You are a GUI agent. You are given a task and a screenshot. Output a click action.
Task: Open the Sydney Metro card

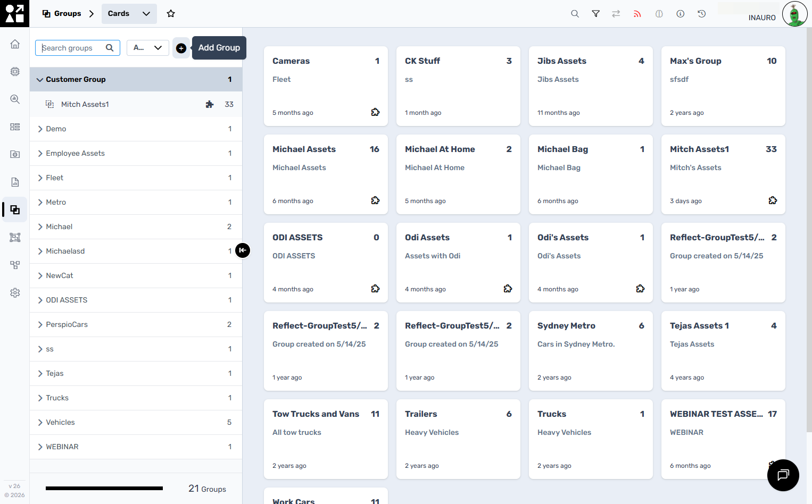pyautogui.click(x=591, y=351)
